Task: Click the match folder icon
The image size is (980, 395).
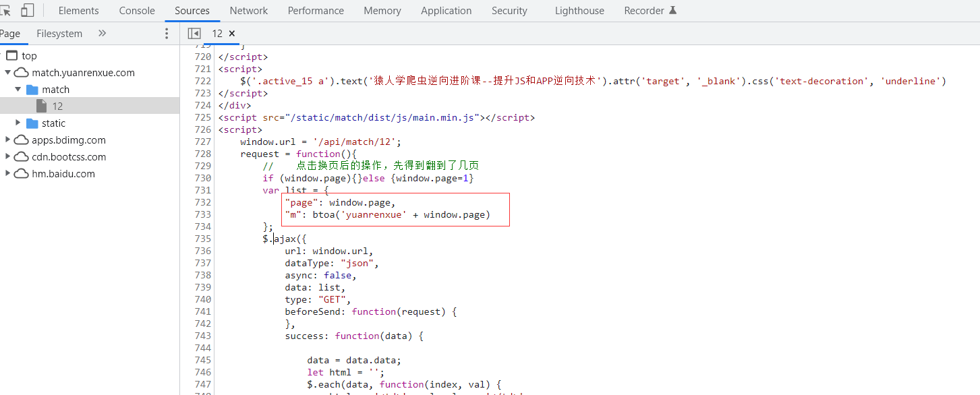Action: coord(32,90)
